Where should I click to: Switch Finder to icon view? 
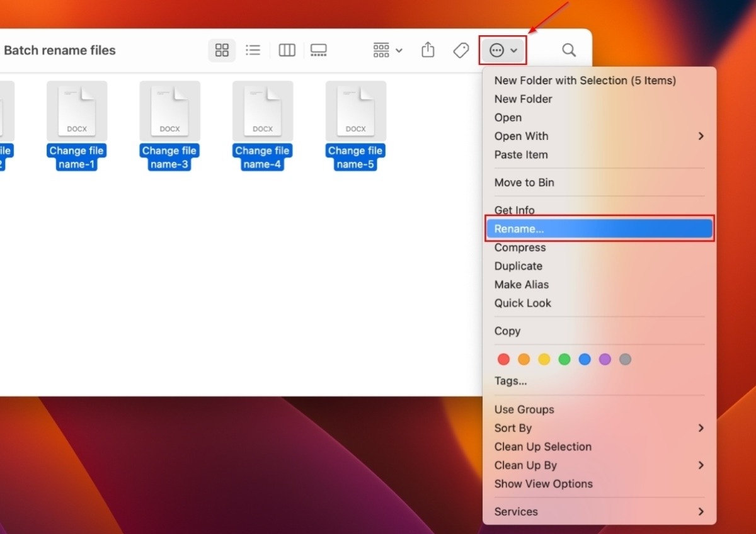coord(222,50)
